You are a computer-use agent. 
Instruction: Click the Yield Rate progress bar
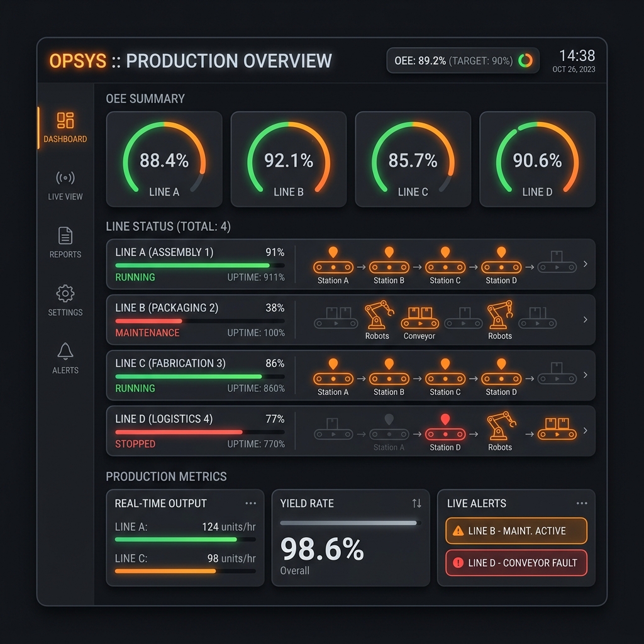350,523
